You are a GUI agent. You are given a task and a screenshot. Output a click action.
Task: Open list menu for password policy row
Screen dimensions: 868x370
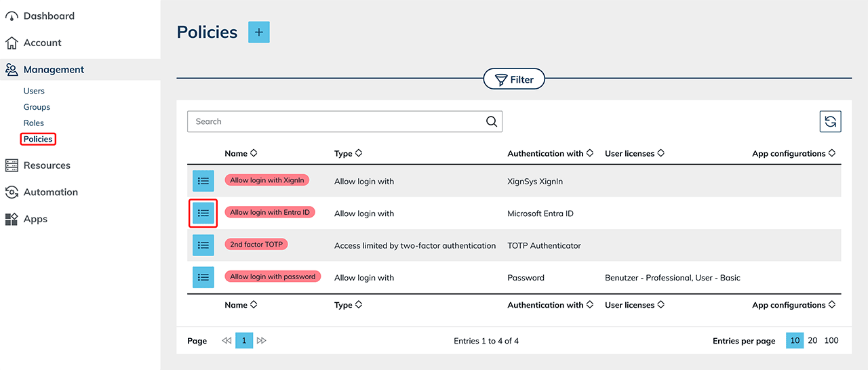pyautogui.click(x=203, y=277)
